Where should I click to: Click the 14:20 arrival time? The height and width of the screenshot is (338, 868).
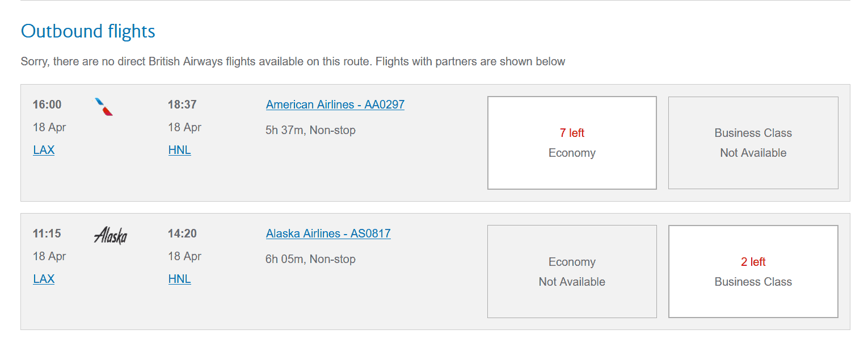point(182,233)
